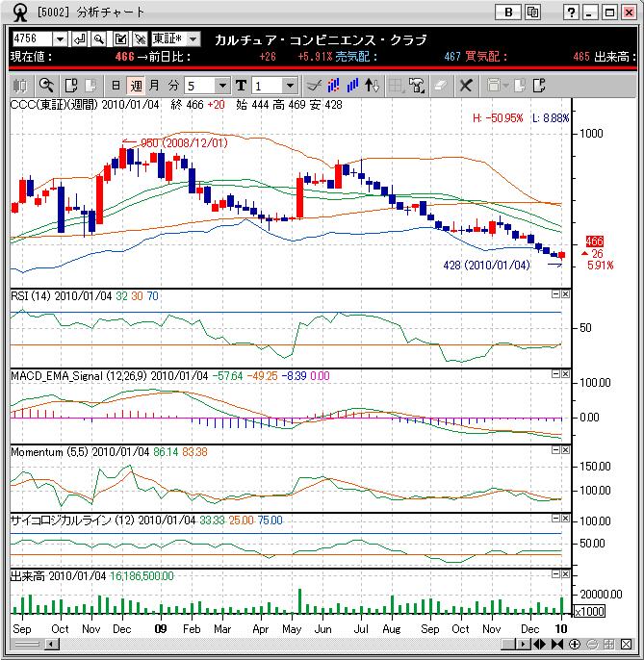Screen dimensions: 644x660
Task: Click the compress horizontal bow-tie icon
Action: (x=556, y=644)
